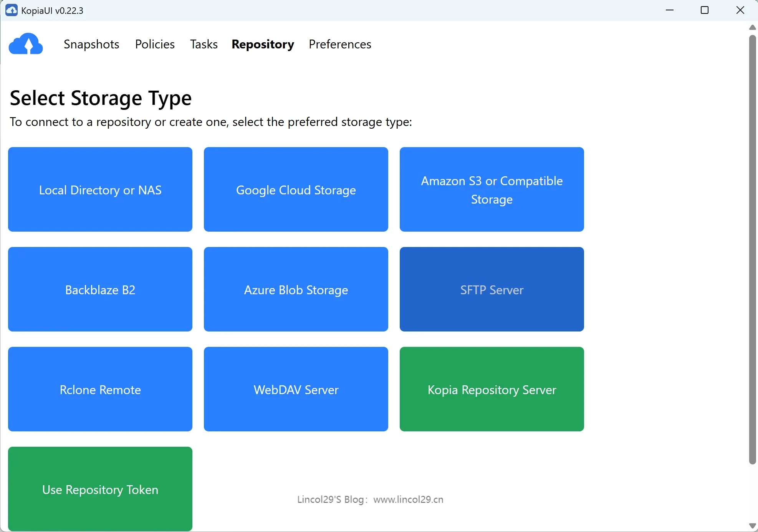The image size is (758, 532).
Task: Choose Backblaze B2 storage type
Action: pos(100,289)
